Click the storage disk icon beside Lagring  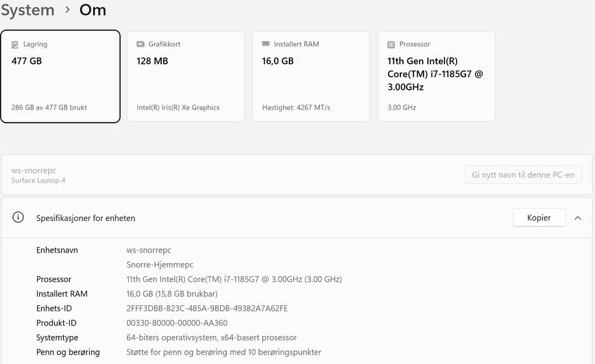coord(15,45)
